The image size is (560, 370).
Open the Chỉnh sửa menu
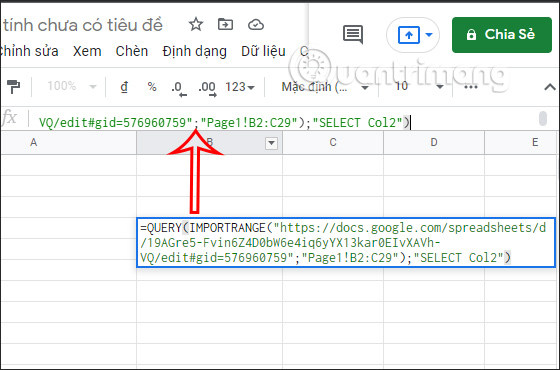pyautogui.click(x=29, y=51)
